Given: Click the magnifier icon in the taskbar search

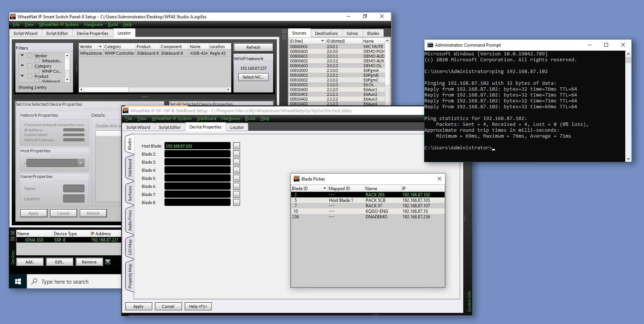Looking at the screenshot, I should pyautogui.click(x=35, y=281).
